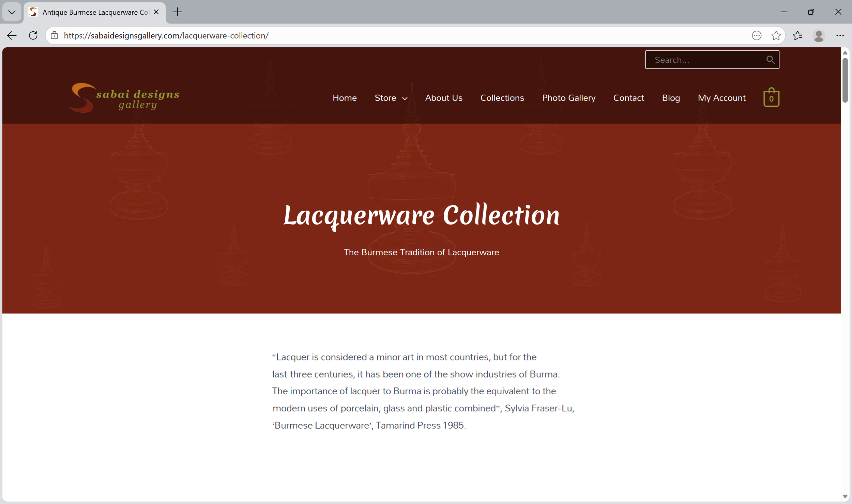Open the About Us page
The width and height of the screenshot is (852, 504).
[443, 98]
